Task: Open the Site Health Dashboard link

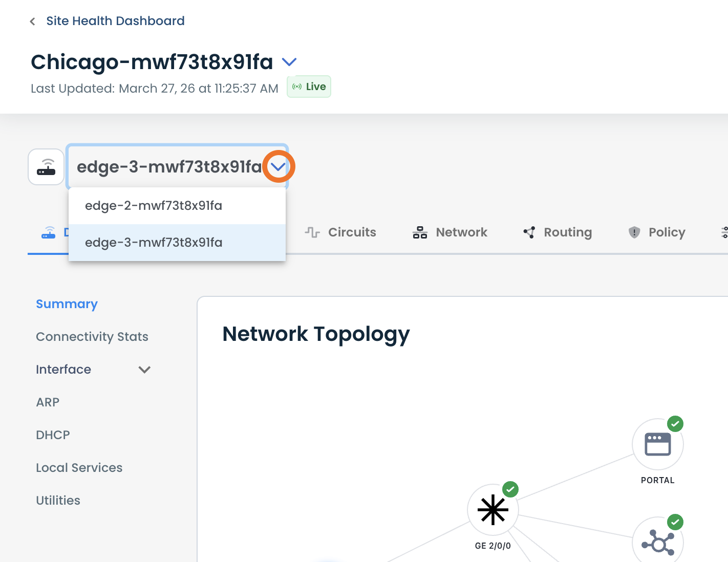Action: [x=115, y=21]
